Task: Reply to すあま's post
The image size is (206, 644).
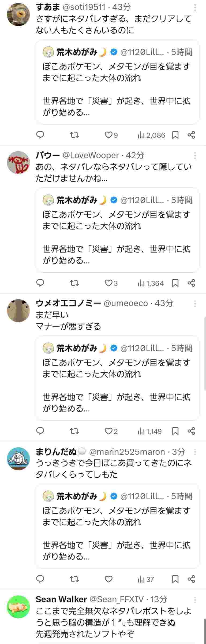Action: (x=40, y=135)
